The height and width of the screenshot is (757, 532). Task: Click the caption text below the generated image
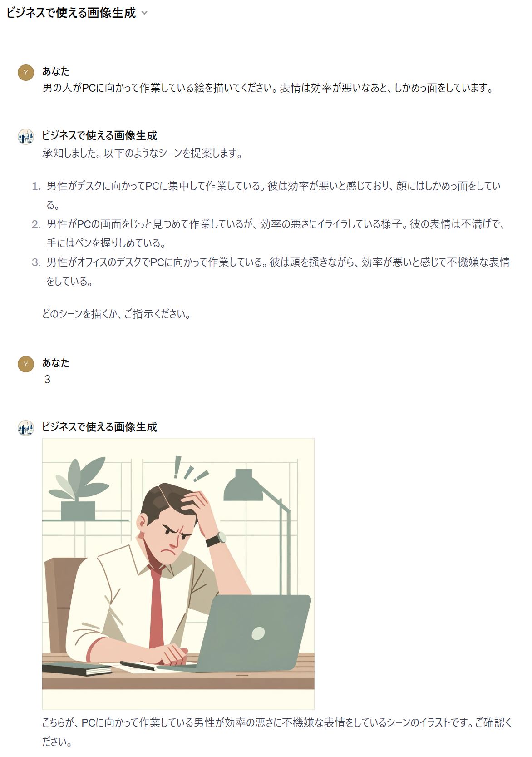tap(277, 732)
